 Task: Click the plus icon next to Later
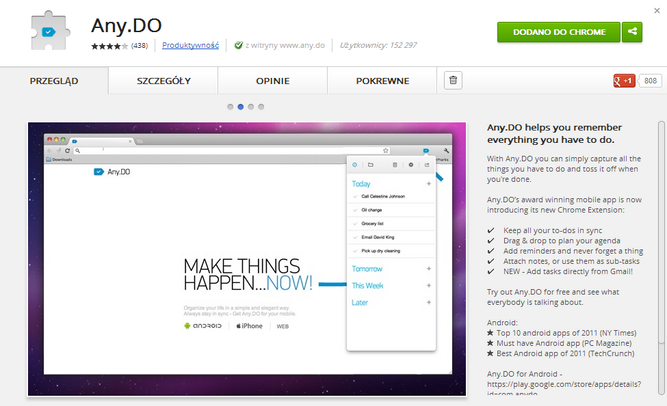[x=429, y=302]
